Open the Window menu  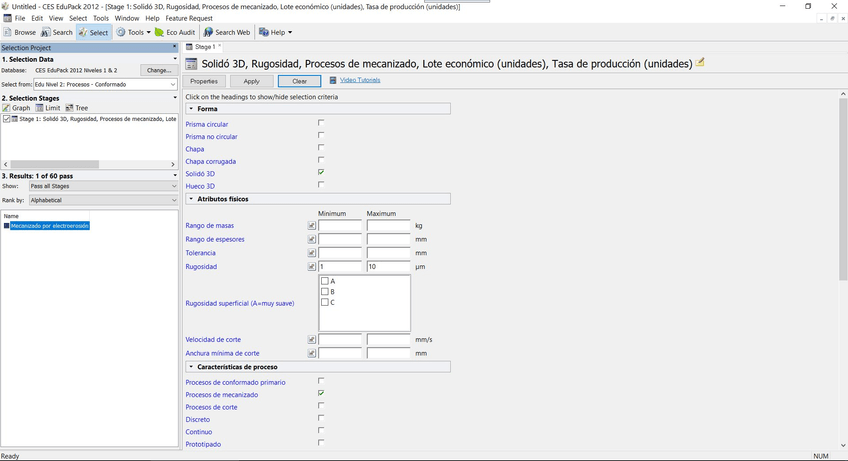tap(127, 18)
